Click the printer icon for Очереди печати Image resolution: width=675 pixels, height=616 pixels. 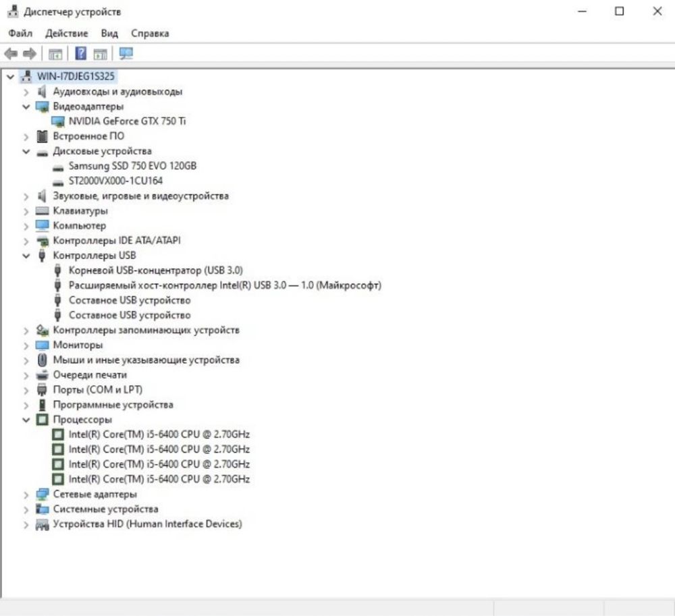[x=42, y=374]
